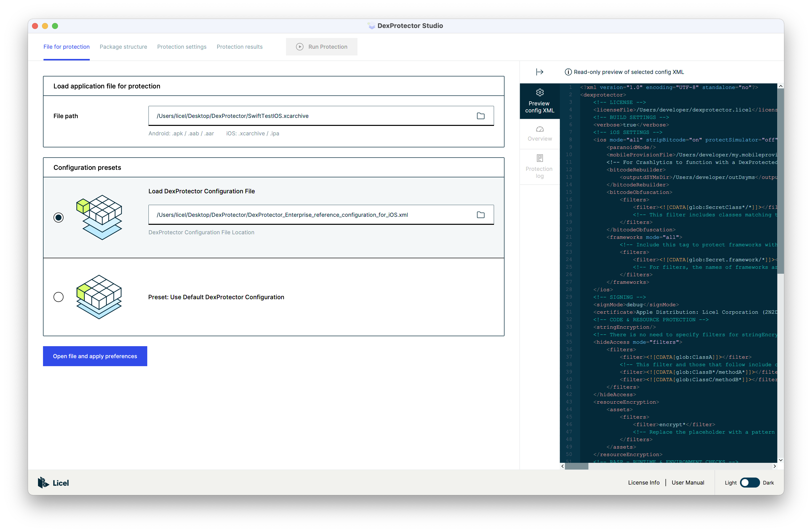Click the info icon beside Read-only preview
812x532 pixels.
[568, 72]
